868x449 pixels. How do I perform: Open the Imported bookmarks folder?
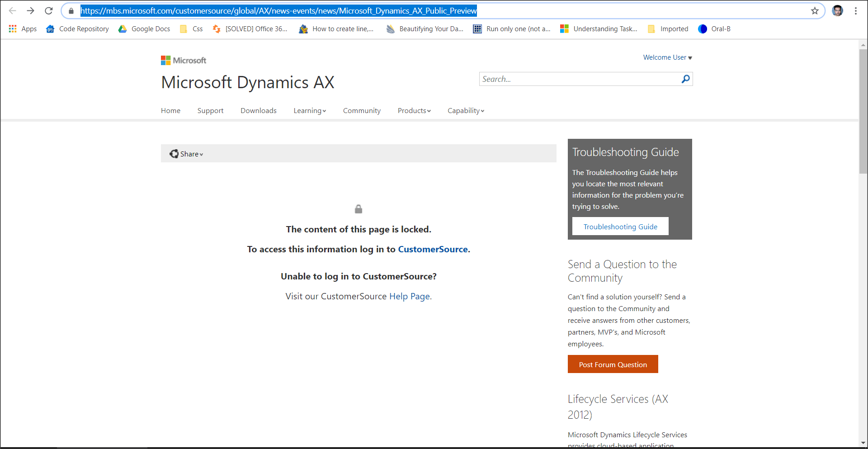pos(674,28)
